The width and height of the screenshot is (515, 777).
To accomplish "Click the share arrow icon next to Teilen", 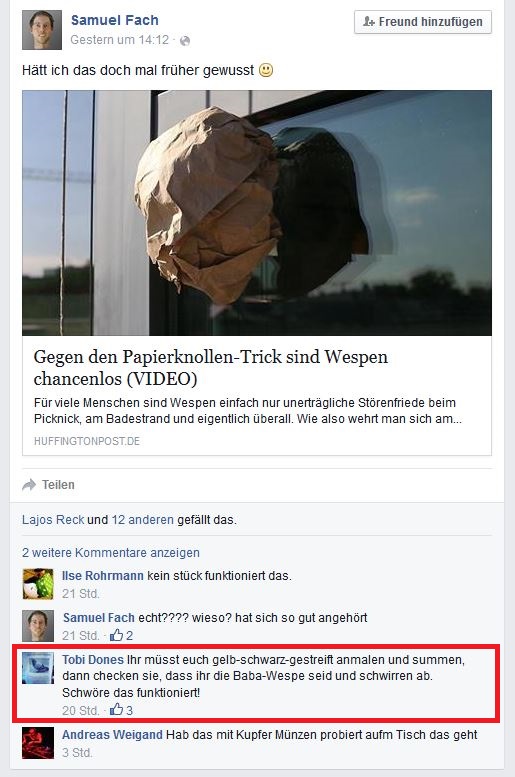I will click(x=29, y=485).
